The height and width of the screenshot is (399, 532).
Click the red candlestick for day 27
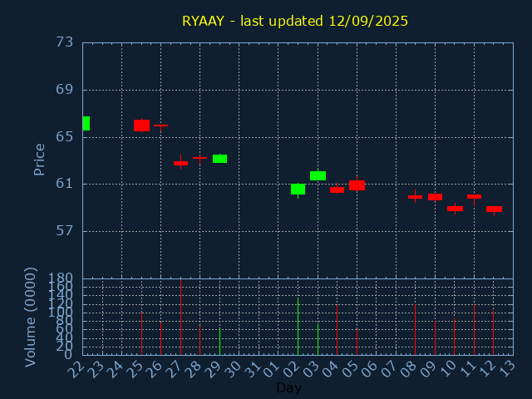tap(181, 163)
